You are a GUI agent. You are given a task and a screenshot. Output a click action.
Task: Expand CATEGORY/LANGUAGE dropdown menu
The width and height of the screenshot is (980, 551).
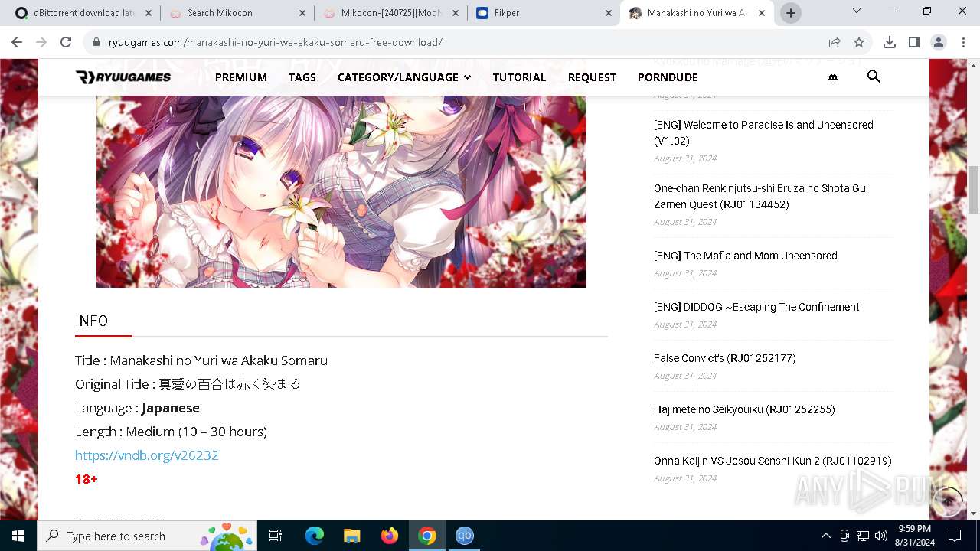pos(404,77)
